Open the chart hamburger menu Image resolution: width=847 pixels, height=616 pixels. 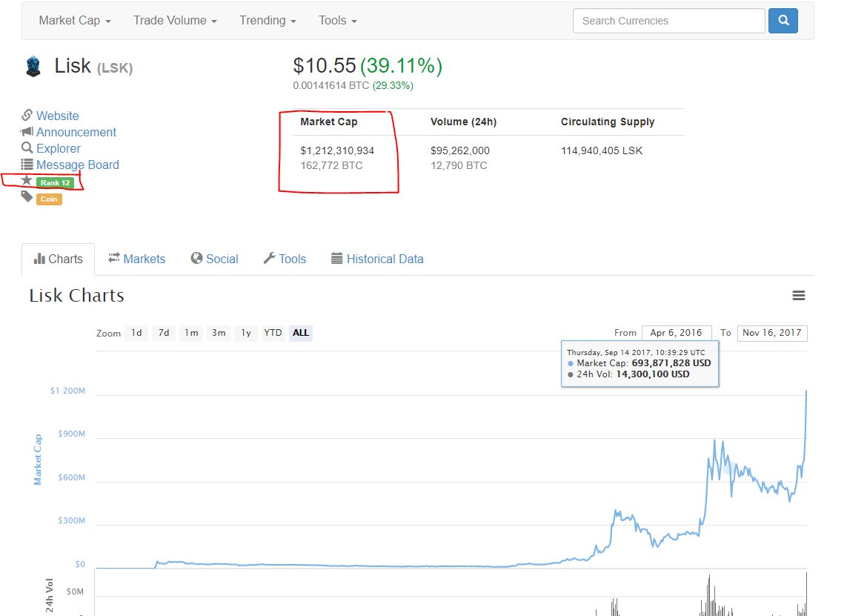(798, 296)
